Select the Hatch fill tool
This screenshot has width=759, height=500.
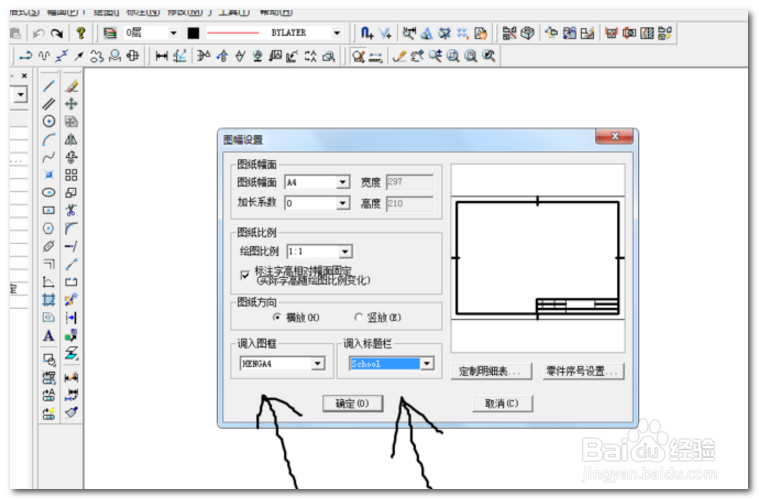click(x=48, y=300)
